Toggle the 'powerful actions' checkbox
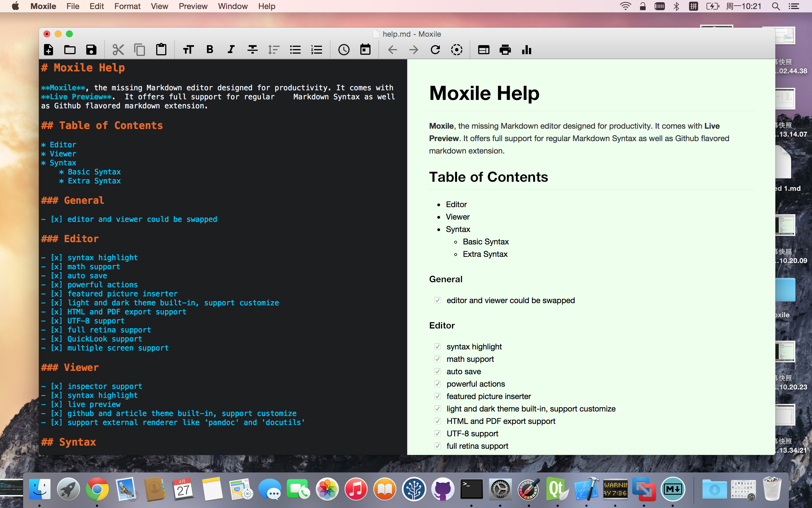 pos(438,384)
